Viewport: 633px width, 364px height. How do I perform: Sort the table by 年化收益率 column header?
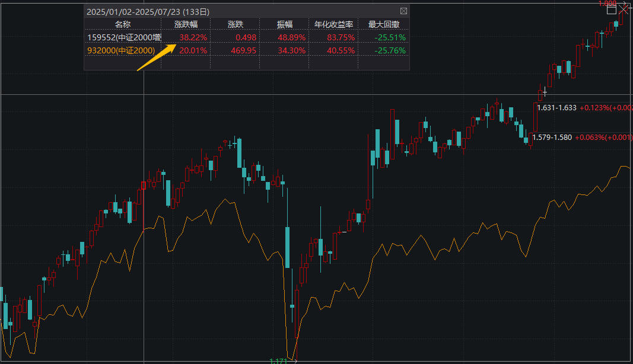point(333,24)
